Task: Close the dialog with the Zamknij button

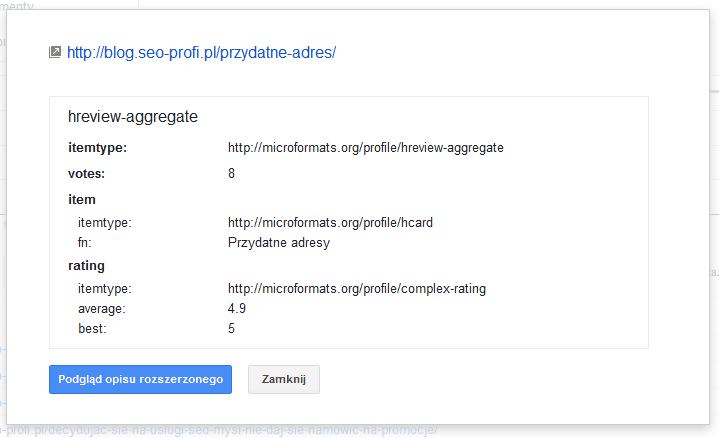Action: 284,379
